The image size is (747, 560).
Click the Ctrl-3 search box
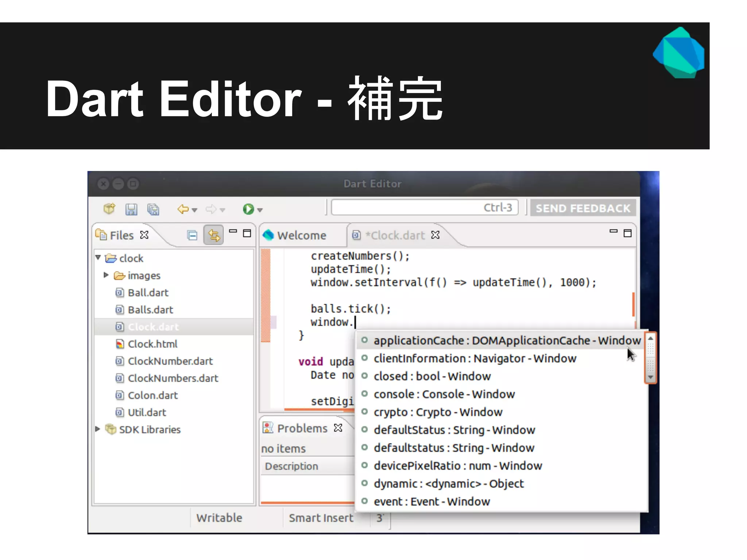point(425,207)
